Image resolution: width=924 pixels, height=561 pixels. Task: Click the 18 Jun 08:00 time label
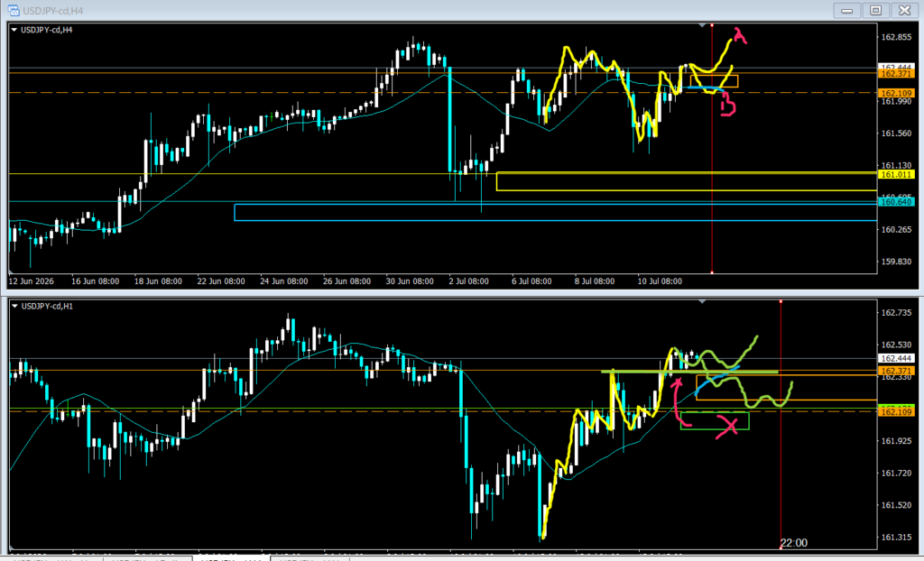[158, 281]
